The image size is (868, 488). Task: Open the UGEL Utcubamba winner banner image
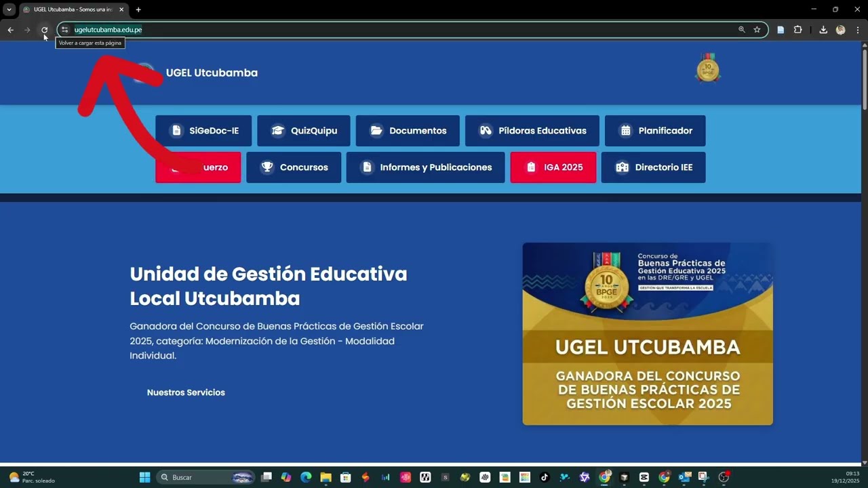click(648, 334)
